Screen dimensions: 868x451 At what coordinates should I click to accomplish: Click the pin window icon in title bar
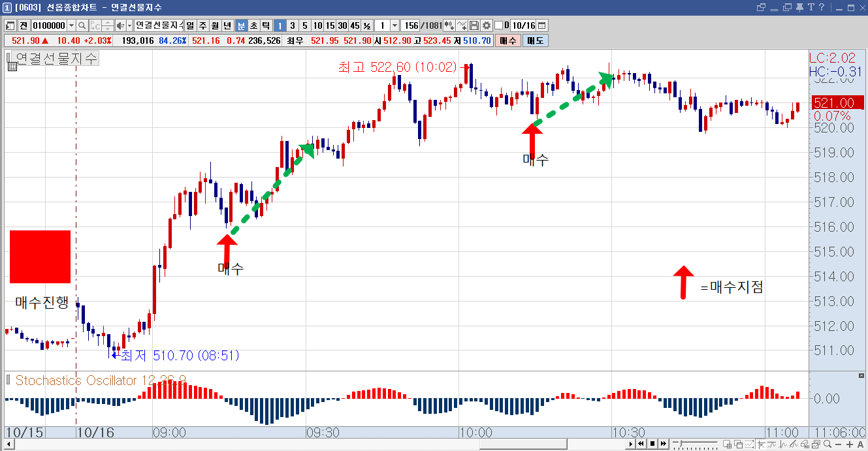click(x=800, y=7)
